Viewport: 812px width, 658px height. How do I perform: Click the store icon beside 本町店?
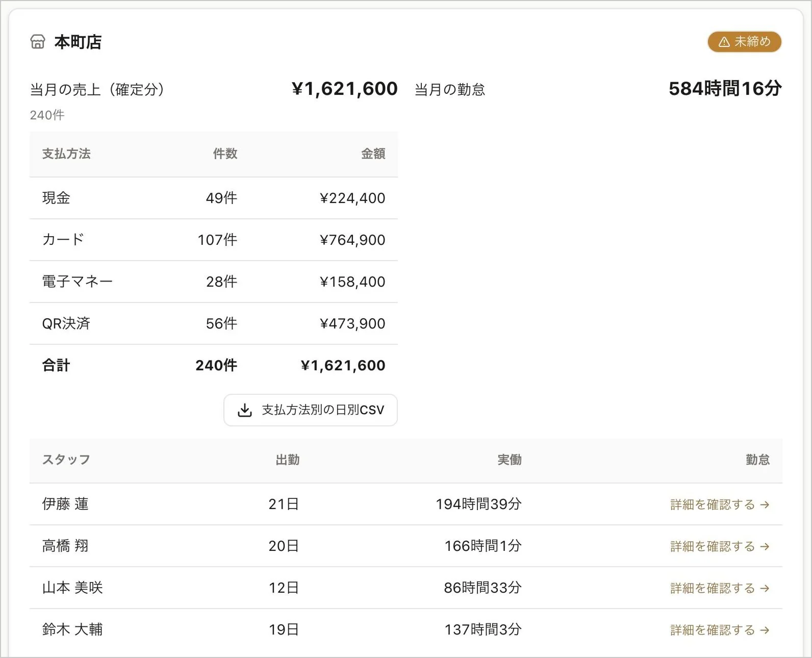pos(38,42)
